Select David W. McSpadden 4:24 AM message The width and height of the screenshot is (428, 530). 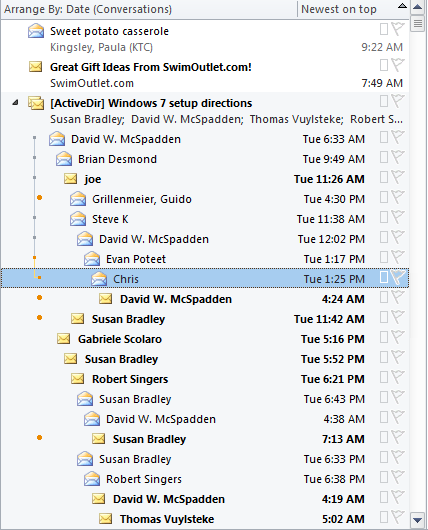205,298
